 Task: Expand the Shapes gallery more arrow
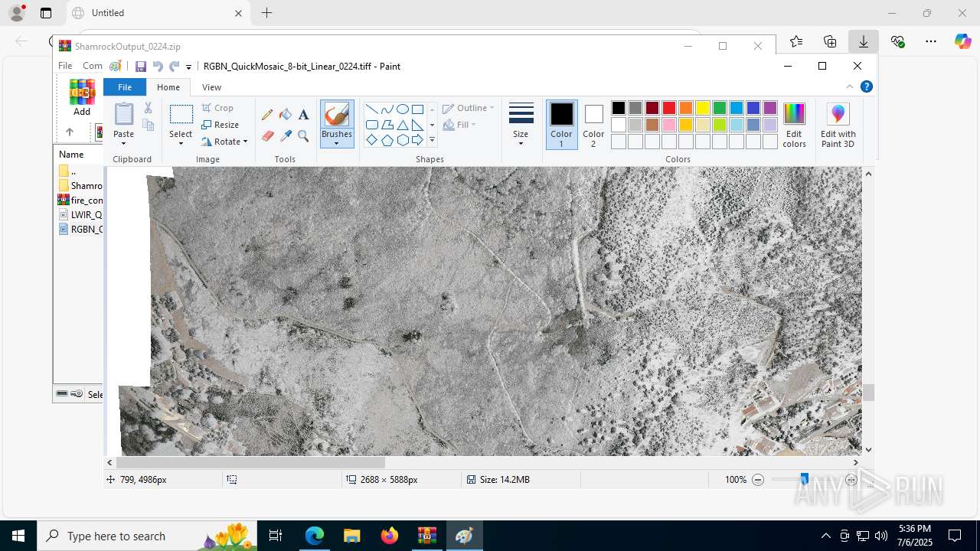432,140
